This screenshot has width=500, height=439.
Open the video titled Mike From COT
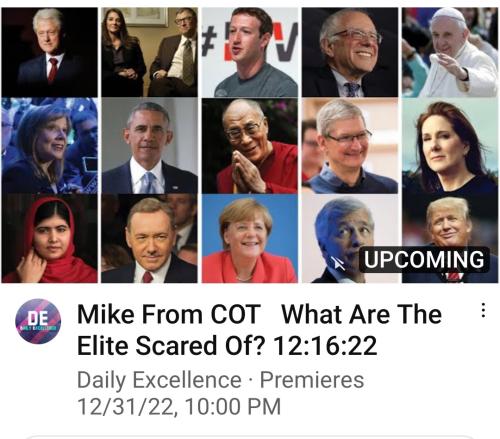click(x=259, y=330)
